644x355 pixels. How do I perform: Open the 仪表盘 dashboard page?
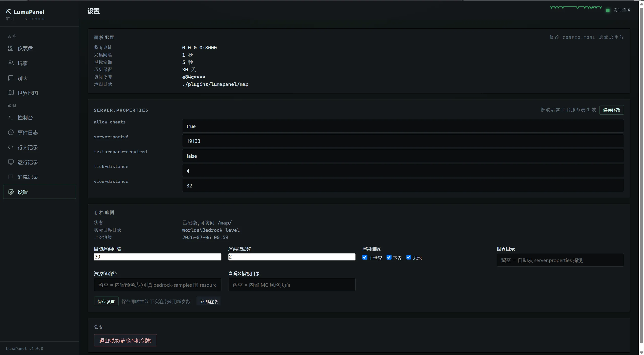(40, 48)
